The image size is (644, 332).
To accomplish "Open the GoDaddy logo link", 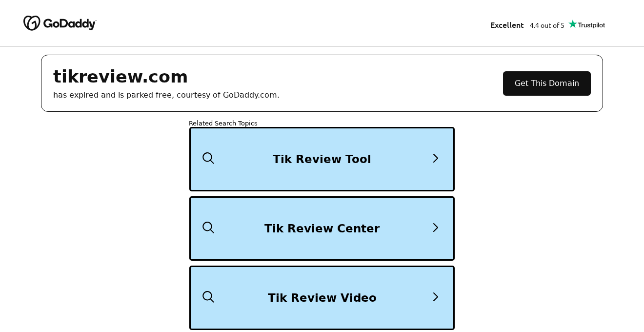I will click(60, 23).
